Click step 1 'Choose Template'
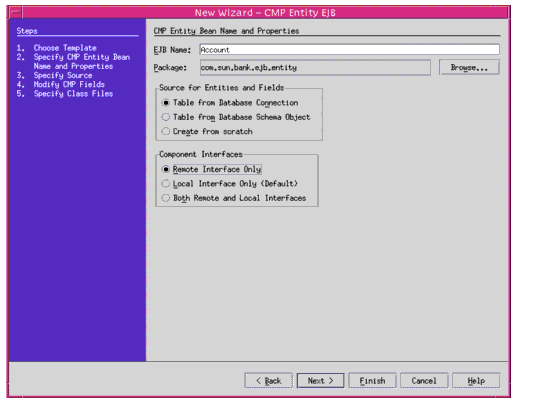The image size is (537, 400). coord(65,48)
